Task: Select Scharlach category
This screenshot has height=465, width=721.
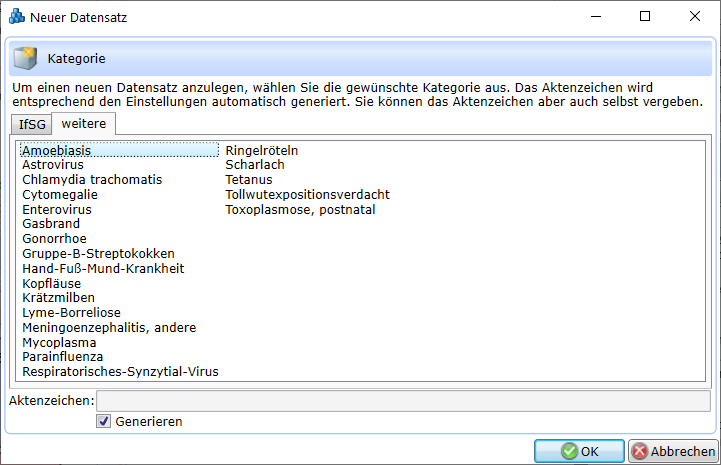Action: tap(255, 165)
